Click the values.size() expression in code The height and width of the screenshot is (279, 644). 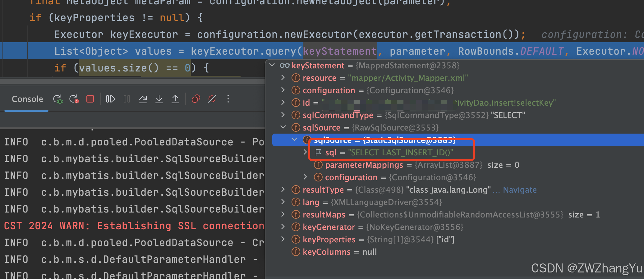click(x=119, y=68)
